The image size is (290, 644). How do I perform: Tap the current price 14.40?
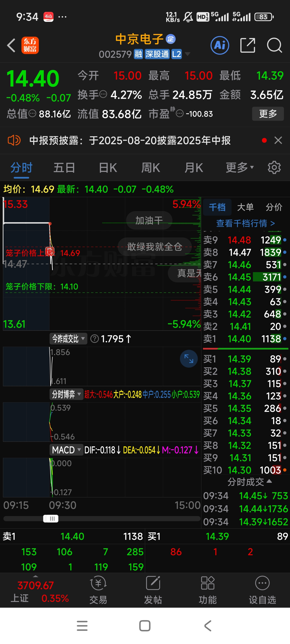click(x=33, y=79)
